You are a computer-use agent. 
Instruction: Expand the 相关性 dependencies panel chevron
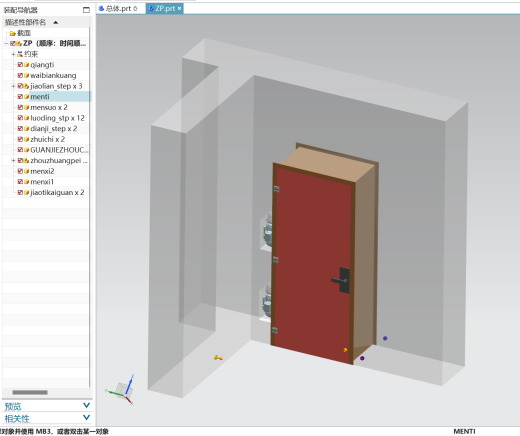click(86, 417)
